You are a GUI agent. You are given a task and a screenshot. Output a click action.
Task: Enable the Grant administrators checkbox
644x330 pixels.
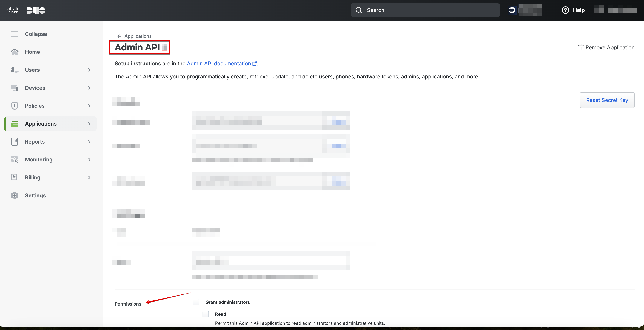tap(196, 302)
